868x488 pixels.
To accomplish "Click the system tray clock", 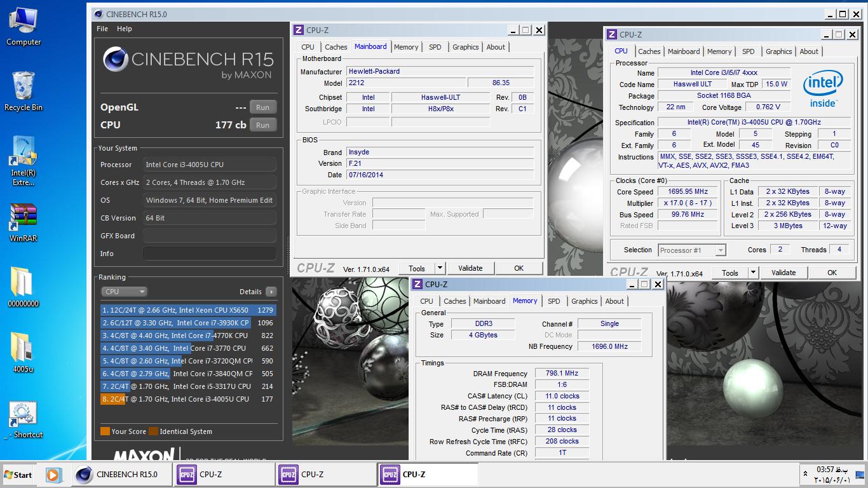I will [x=832, y=475].
